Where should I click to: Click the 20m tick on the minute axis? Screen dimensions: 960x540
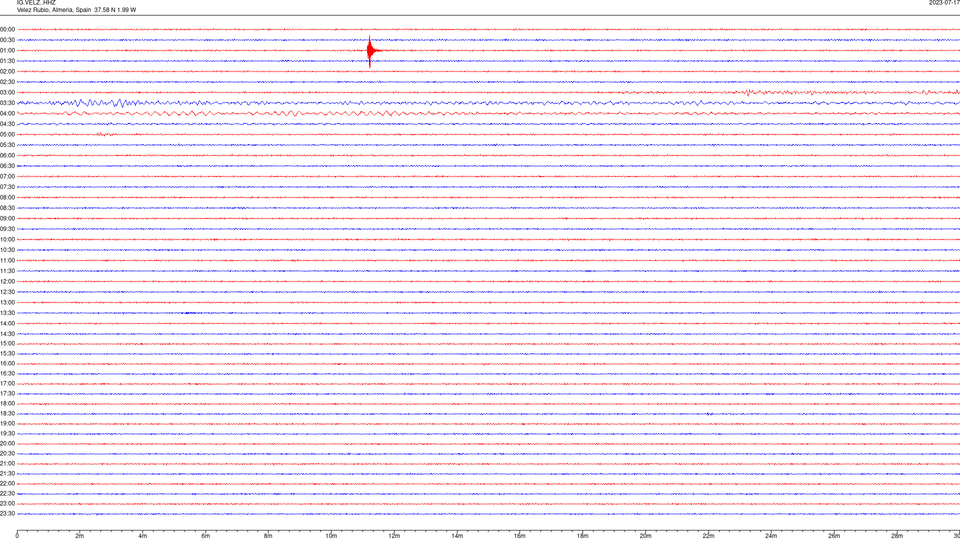pos(645,536)
